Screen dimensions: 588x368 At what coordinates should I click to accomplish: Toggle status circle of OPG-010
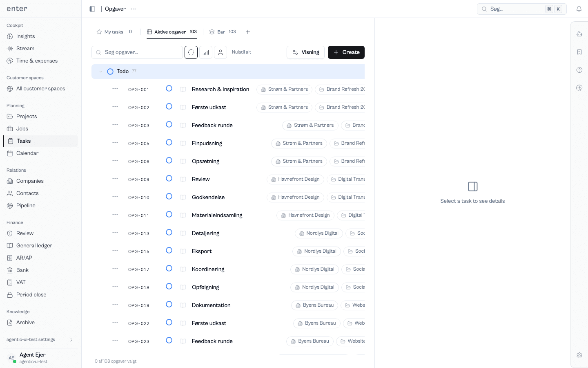coord(169,196)
